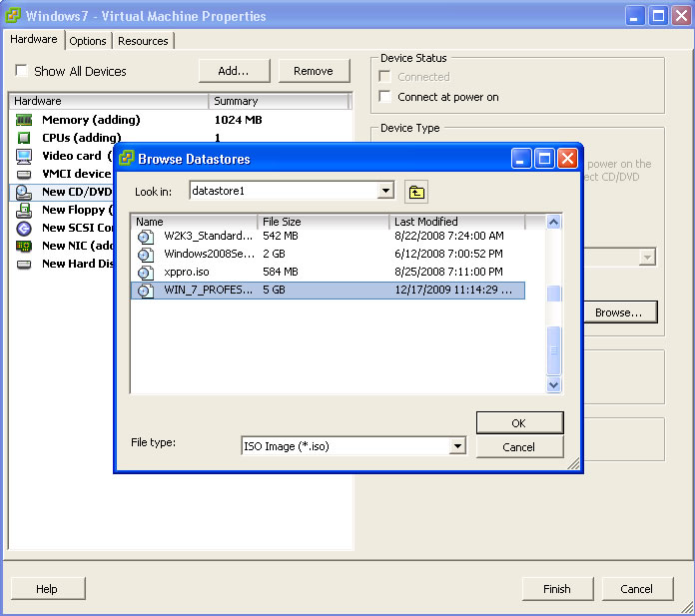Click the ISO disc icon beside W2K3_Standard

[x=146, y=237]
